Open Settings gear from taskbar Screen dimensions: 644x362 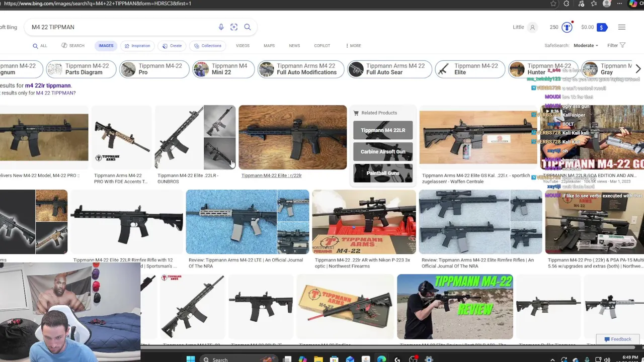[429, 359]
